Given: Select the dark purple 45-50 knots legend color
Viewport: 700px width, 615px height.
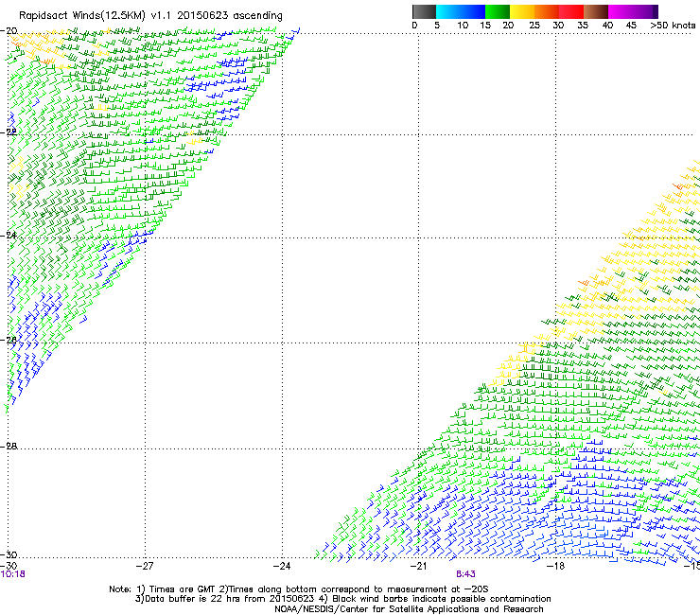Looking at the screenshot, I should (x=645, y=11).
